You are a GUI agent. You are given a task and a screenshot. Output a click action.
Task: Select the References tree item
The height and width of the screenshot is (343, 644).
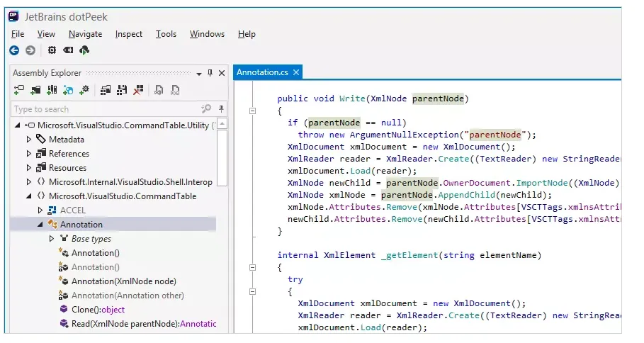(69, 154)
